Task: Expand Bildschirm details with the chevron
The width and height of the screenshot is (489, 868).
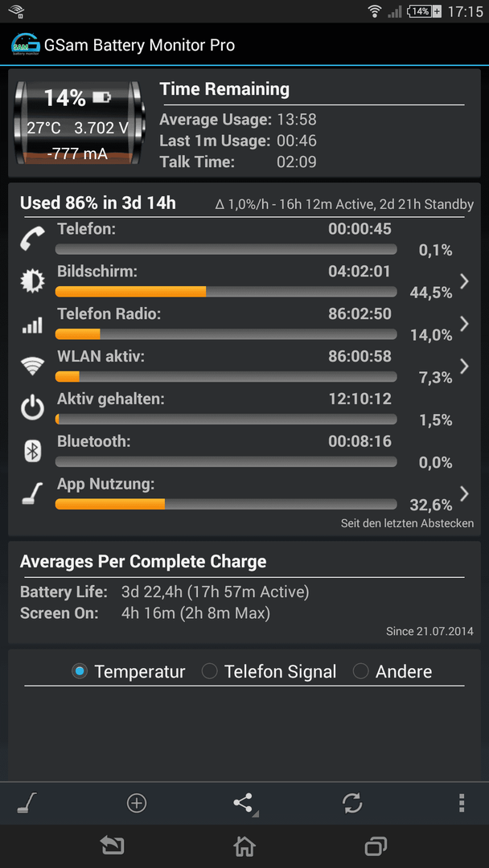Action: pyautogui.click(x=464, y=281)
